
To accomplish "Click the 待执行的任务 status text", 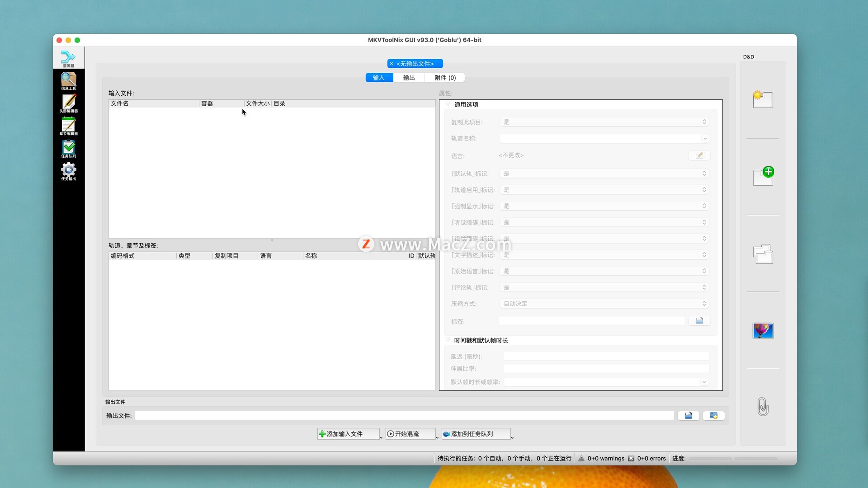I will tap(504, 458).
